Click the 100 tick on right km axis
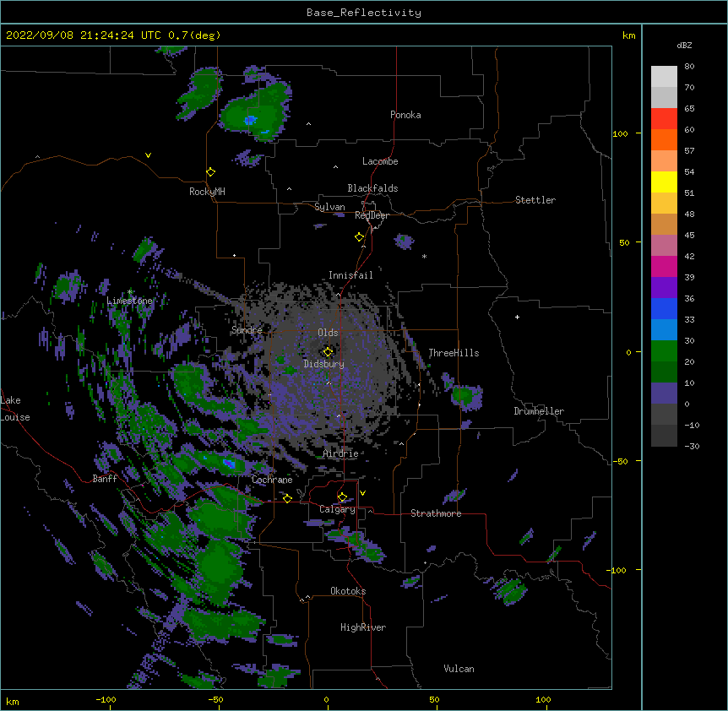Viewport: 728px width, 711px height. (x=620, y=133)
